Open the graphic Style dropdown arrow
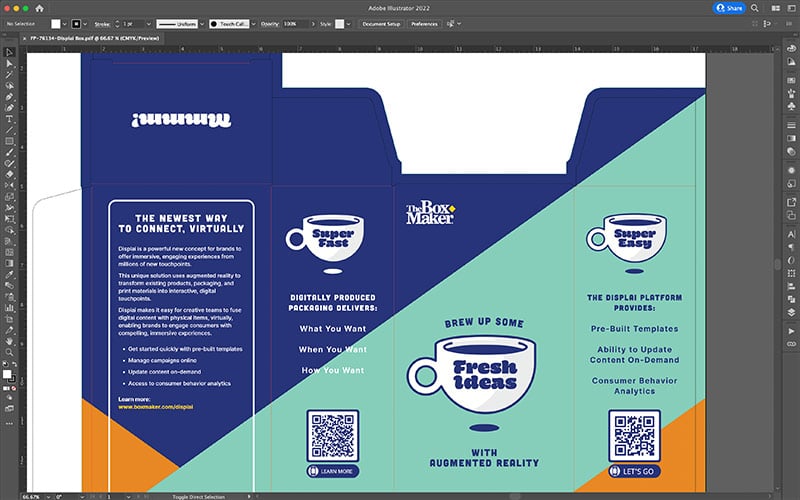The height and width of the screenshot is (500, 800). 348,24
